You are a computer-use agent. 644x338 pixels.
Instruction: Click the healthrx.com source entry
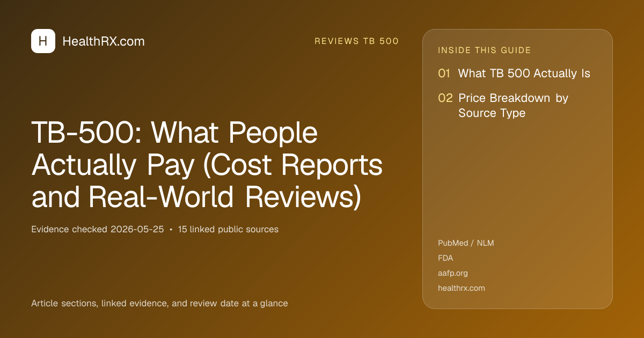point(462,288)
